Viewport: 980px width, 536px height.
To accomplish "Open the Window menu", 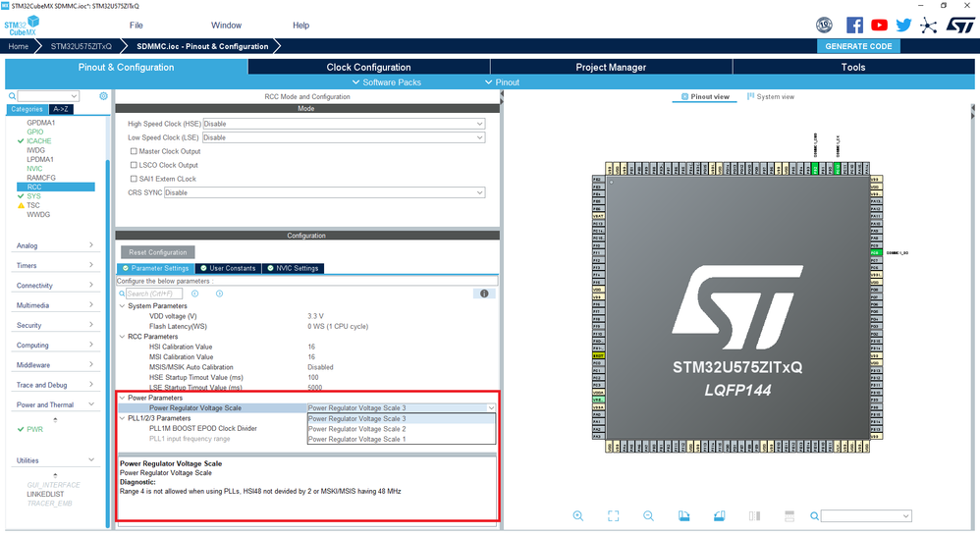I will [x=226, y=25].
